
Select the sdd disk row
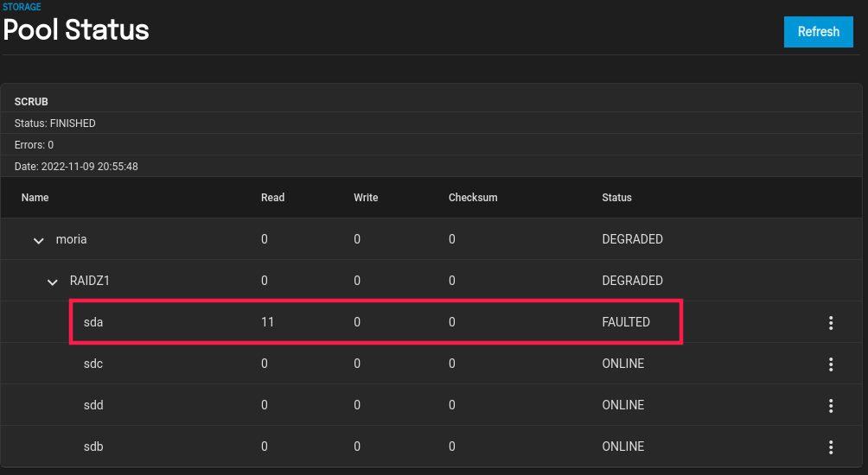93,405
